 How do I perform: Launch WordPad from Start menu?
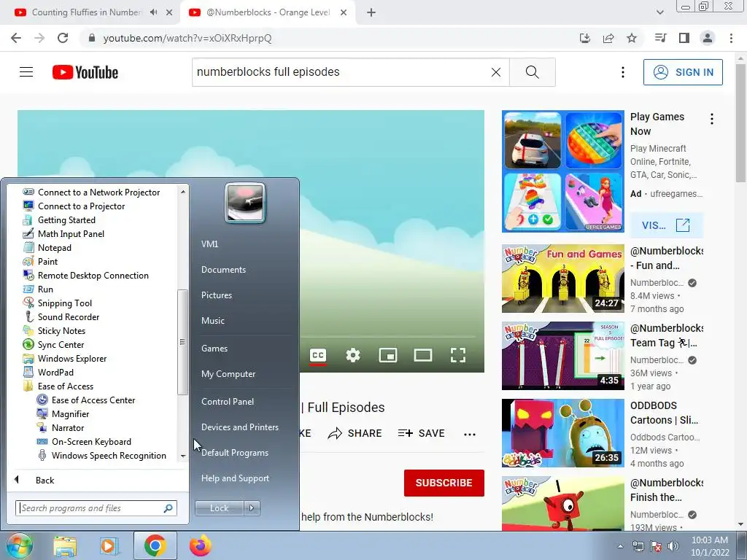55,373
